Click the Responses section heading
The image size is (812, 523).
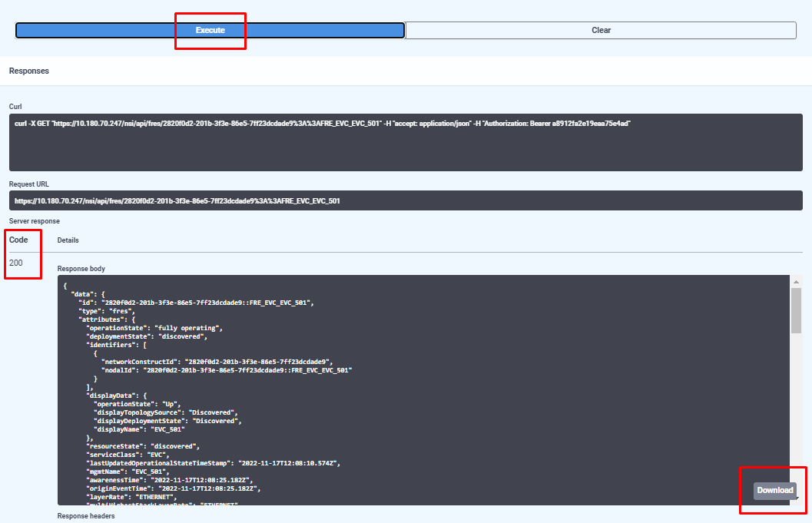[x=29, y=71]
